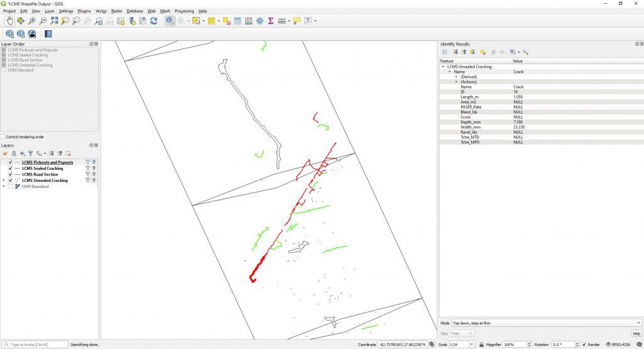Click the New Map View icon
Image resolution: width=644 pixels, height=349 pixels.
tap(121, 21)
